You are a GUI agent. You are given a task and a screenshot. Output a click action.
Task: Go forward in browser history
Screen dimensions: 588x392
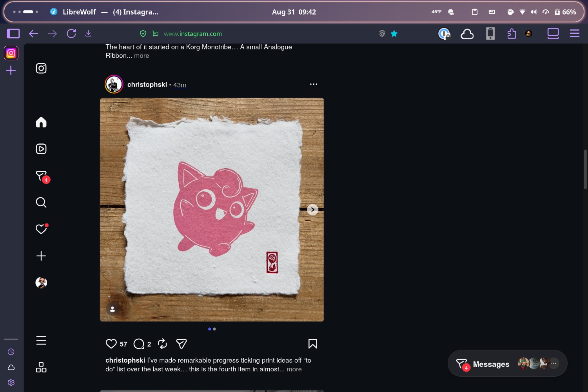point(52,34)
